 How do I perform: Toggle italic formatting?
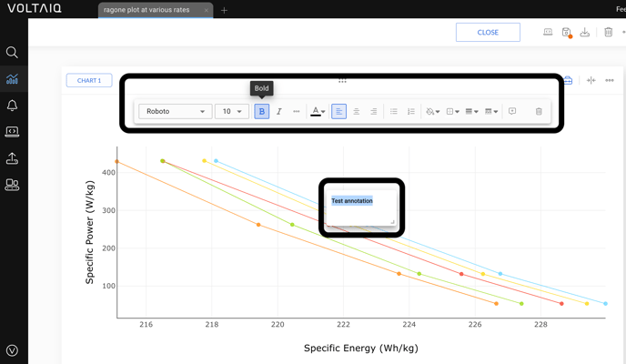tap(279, 112)
